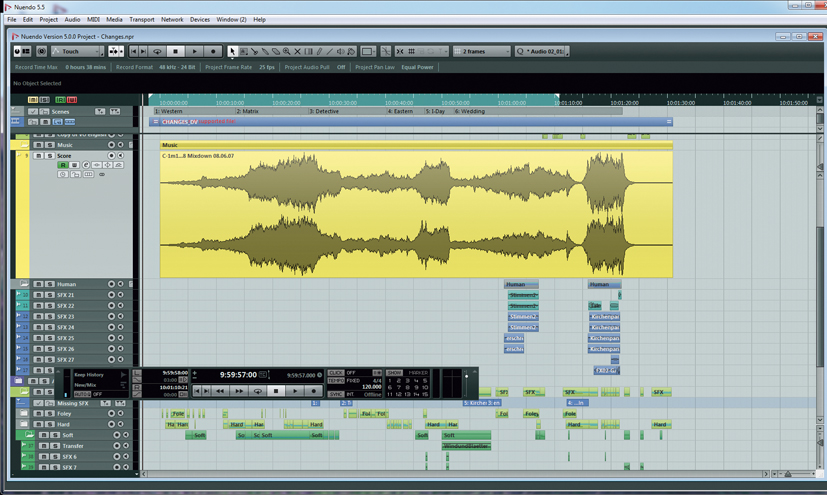Collapse the Human folder track
The width and height of the screenshot is (827, 495).
point(24,284)
